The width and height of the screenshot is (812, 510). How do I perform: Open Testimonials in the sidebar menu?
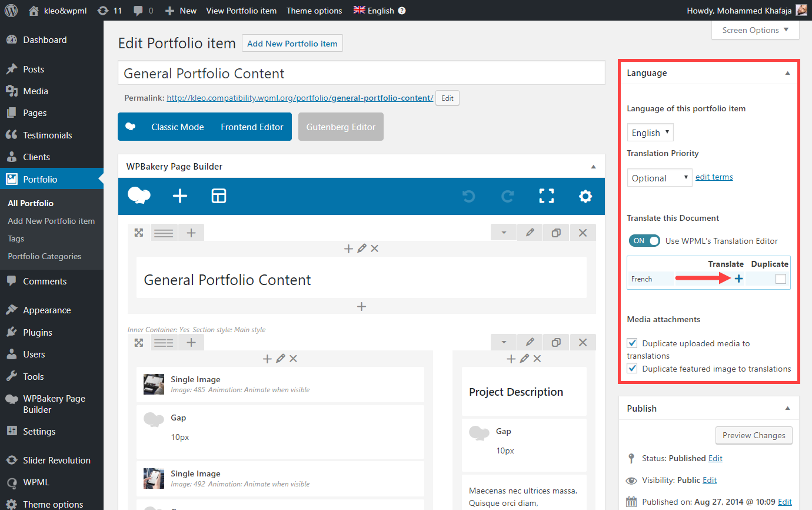coord(48,135)
